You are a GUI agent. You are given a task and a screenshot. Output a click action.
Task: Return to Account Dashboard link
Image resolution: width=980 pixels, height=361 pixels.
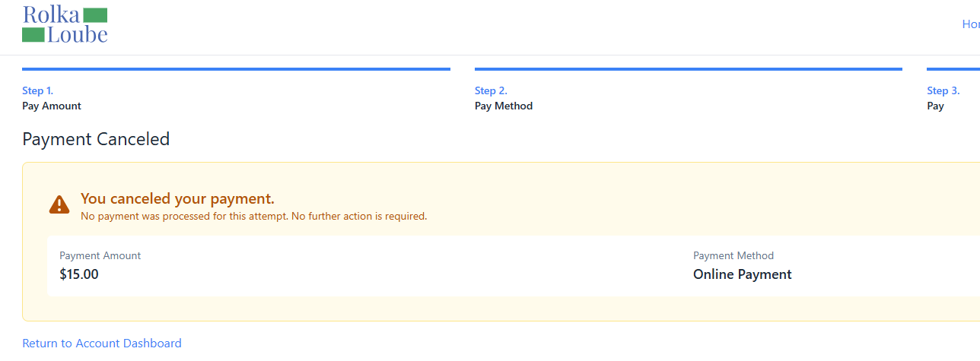[x=102, y=344]
